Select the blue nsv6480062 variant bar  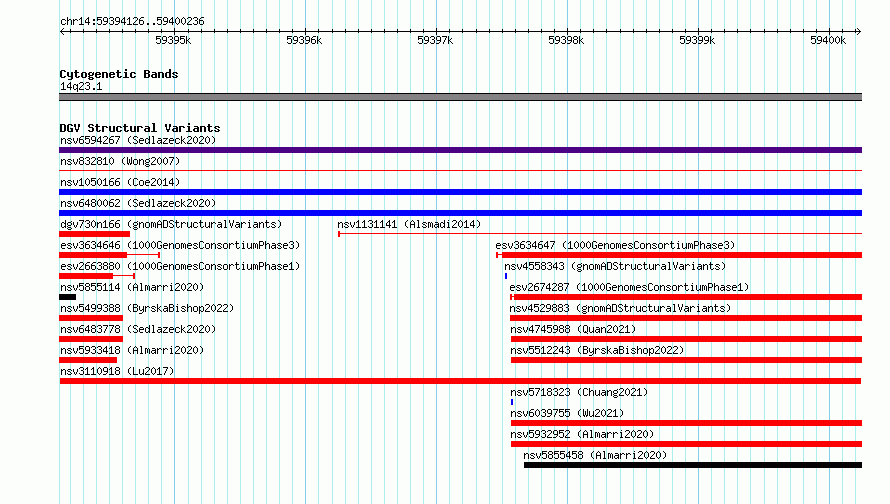(460, 213)
